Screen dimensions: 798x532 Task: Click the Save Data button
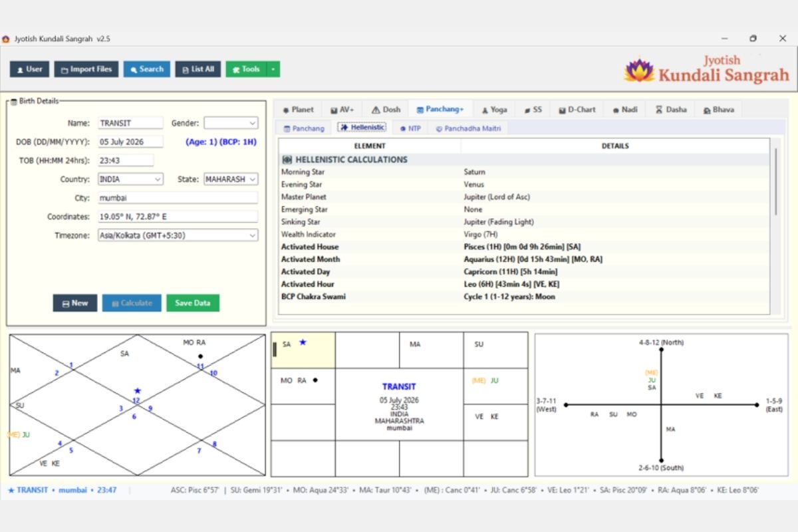click(x=193, y=303)
